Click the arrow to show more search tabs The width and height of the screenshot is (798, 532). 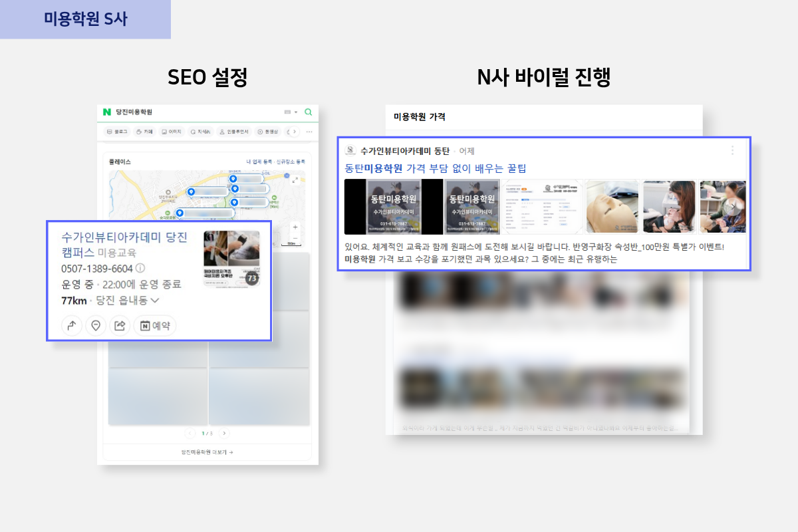tap(294, 132)
